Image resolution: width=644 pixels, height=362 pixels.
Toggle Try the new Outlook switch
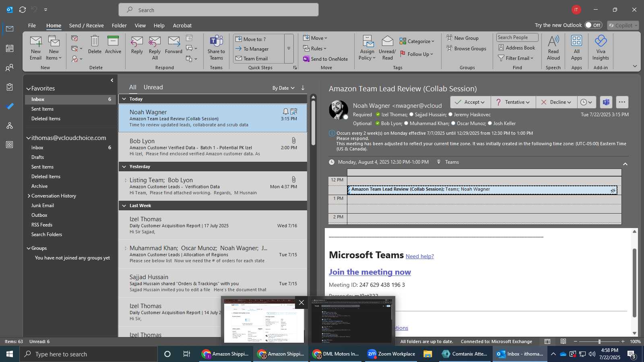click(x=593, y=25)
